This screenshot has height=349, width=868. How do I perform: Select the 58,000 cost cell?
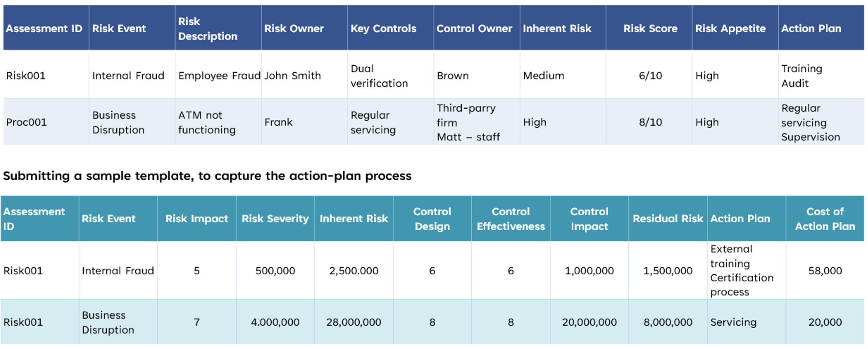(825, 271)
